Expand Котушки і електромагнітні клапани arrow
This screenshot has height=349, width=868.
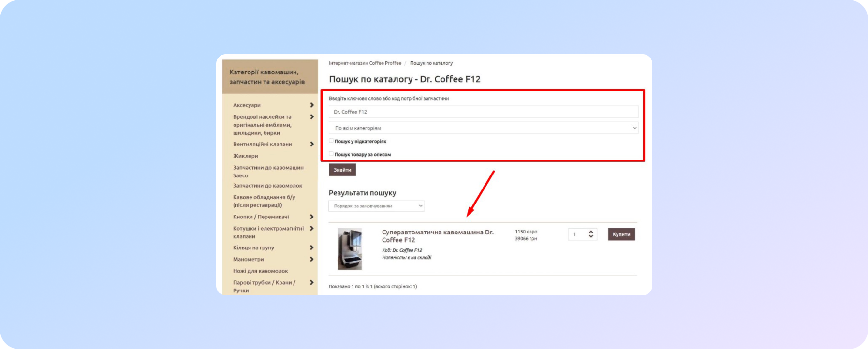pos(312,229)
